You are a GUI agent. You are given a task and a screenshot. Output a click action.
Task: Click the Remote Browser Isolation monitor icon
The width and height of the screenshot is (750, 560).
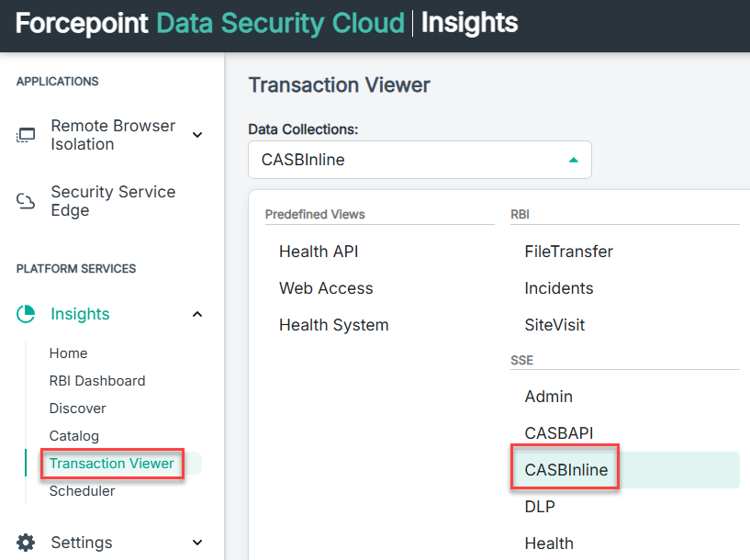[26, 135]
